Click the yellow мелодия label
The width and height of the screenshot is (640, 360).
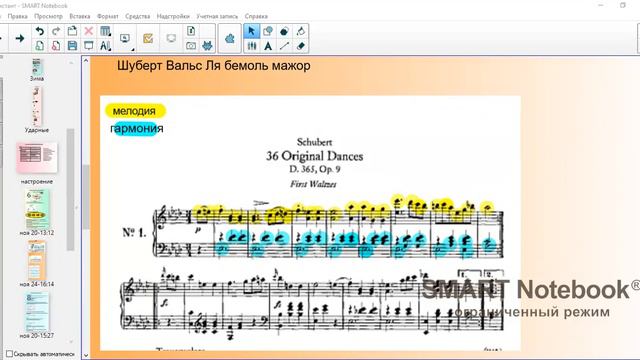coord(135,111)
